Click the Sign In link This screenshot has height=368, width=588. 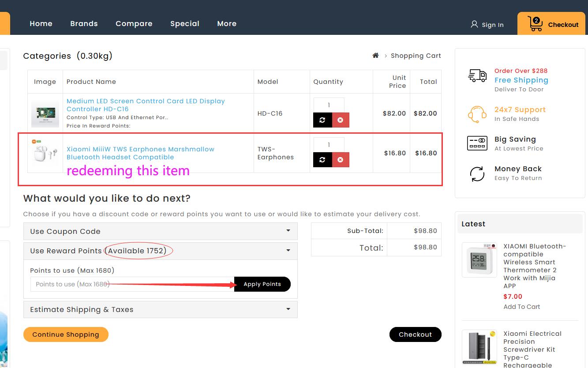point(493,25)
